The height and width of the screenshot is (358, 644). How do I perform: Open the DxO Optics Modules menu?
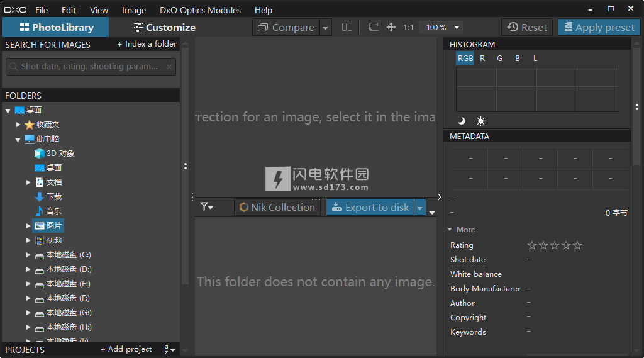[x=201, y=10]
